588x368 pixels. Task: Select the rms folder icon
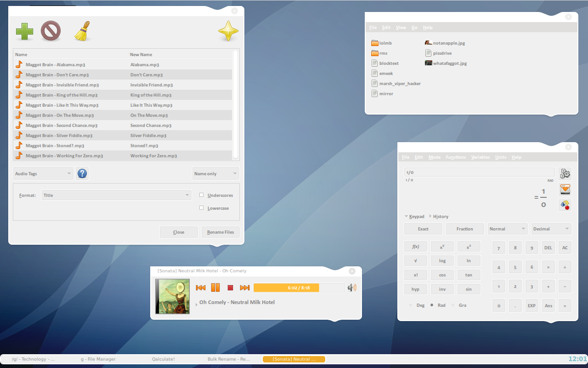pos(374,53)
